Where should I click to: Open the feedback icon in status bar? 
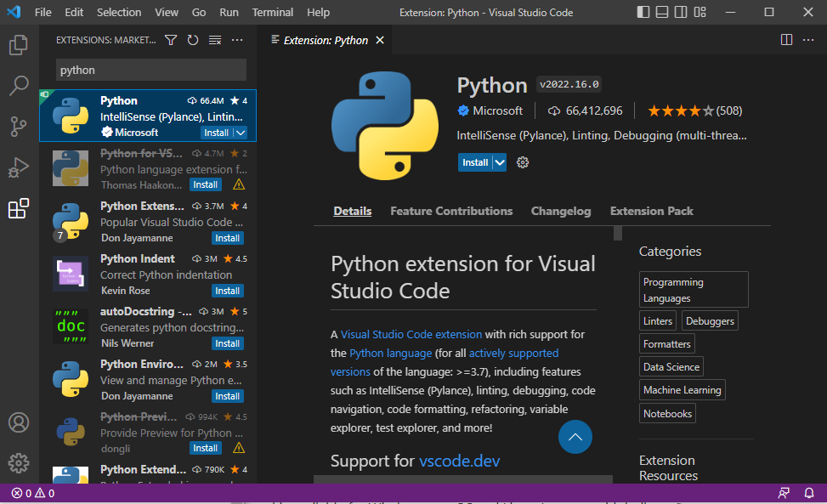pos(784,494)
